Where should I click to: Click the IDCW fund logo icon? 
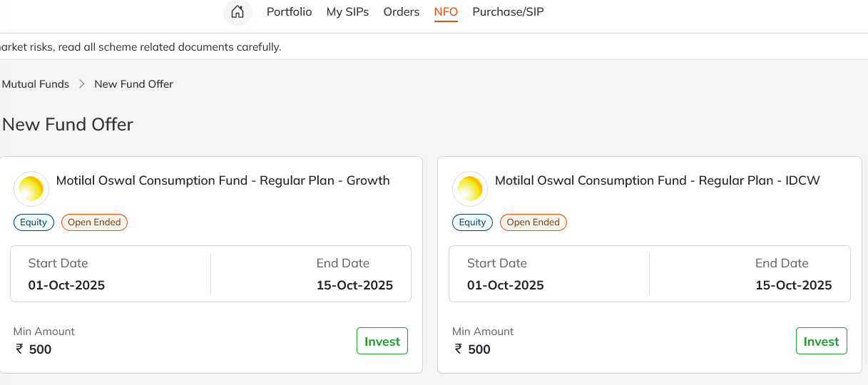pyautogui.click(x=470, y=189)
